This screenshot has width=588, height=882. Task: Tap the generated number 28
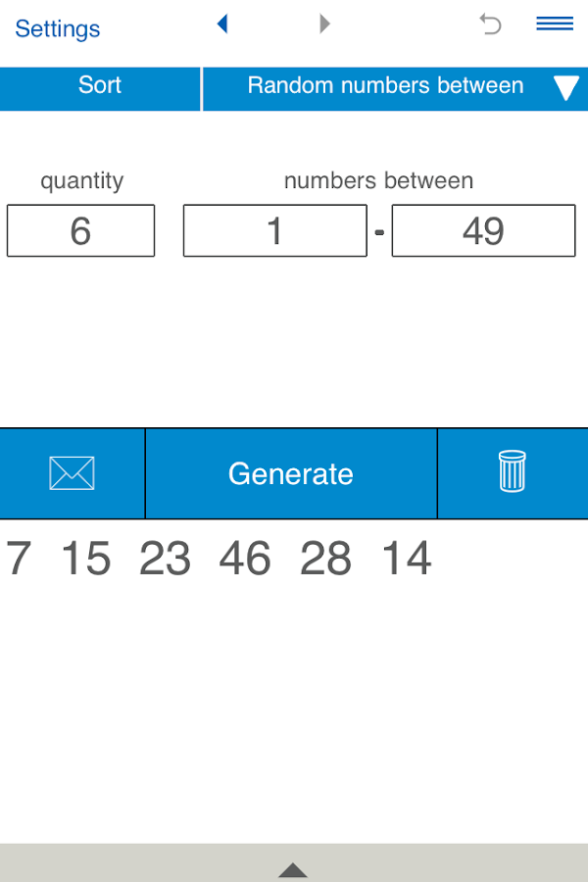pyautogui.click(x=325, y=559)
